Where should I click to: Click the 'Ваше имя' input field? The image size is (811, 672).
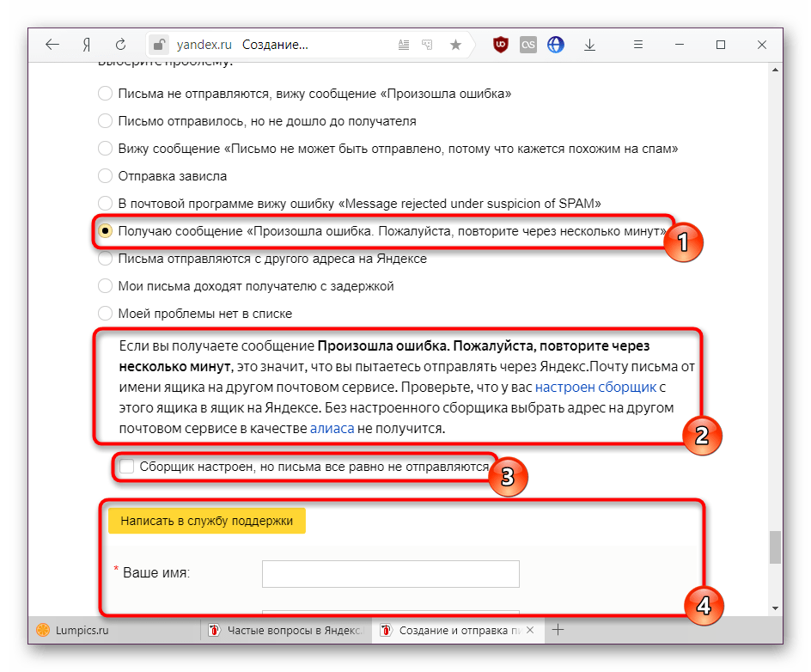pos(391,574)
